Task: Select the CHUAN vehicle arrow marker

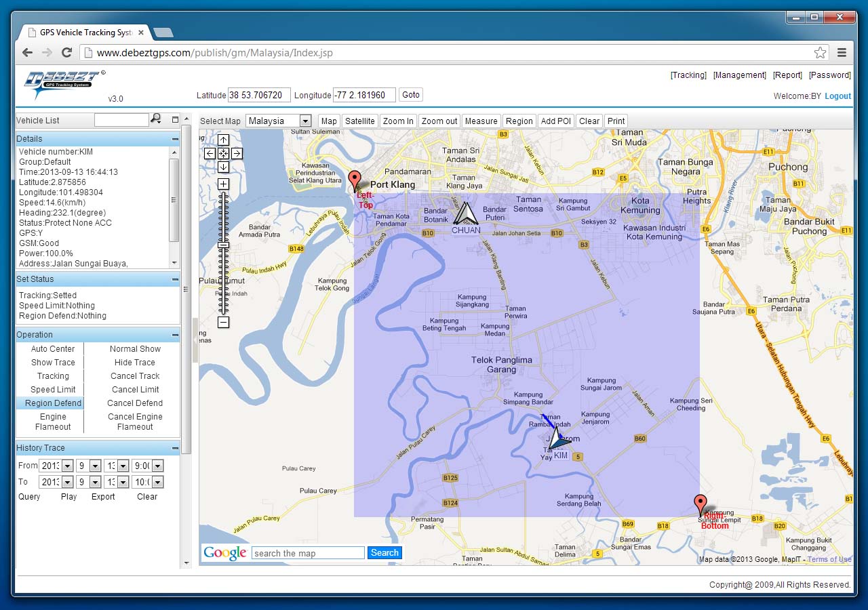Action: [466, 213]
